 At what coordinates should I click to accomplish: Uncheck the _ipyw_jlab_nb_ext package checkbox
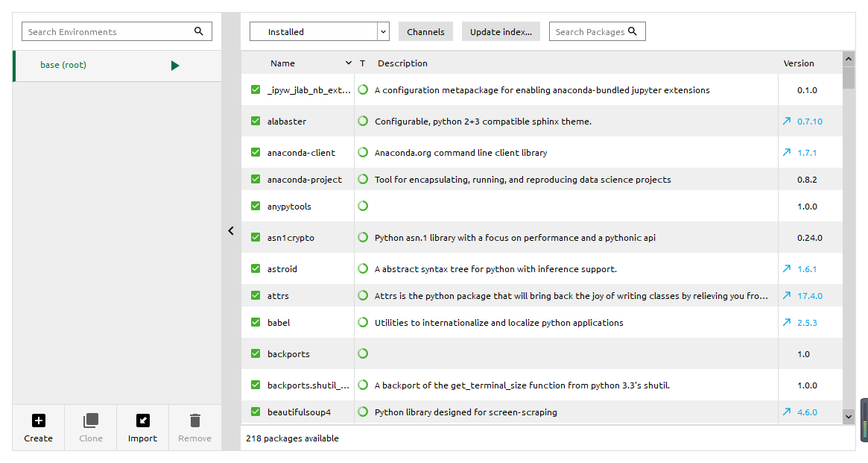tap(256, 89)
